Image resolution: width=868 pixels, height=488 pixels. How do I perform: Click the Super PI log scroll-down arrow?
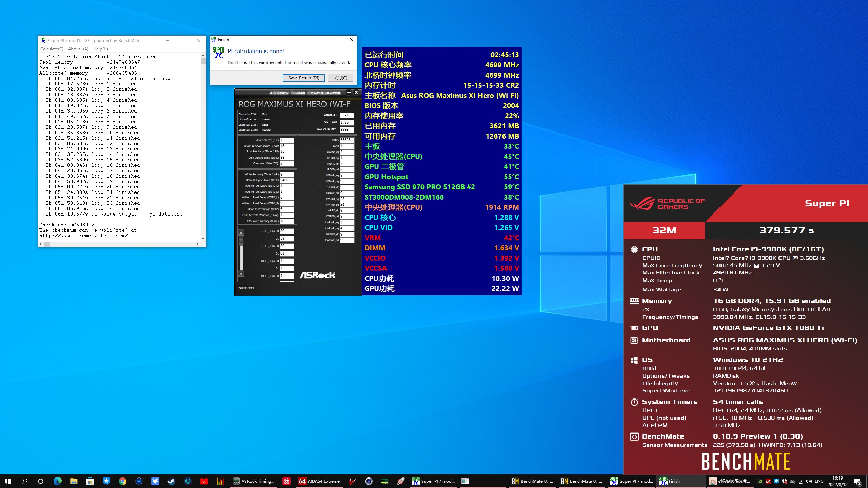click(203, 239)
